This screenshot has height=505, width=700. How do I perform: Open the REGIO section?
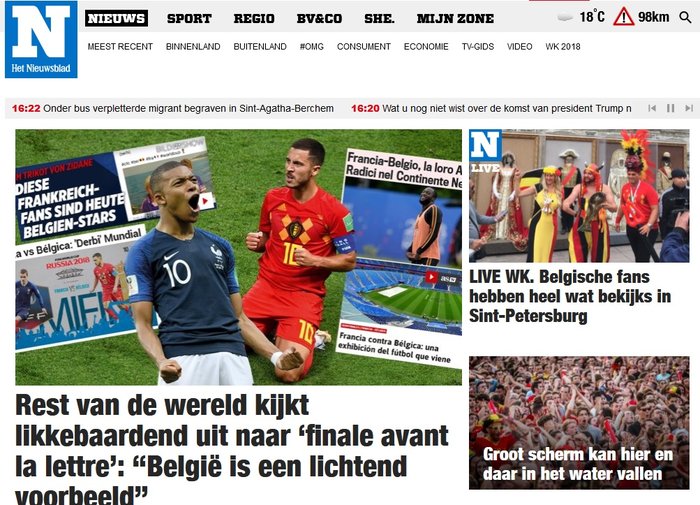pos(254,19)
